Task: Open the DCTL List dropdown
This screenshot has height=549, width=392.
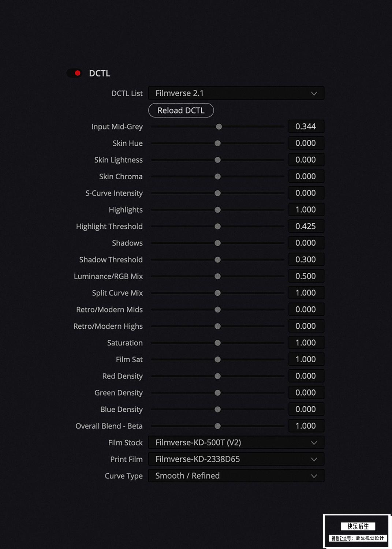Action: [x=236, y=93]
